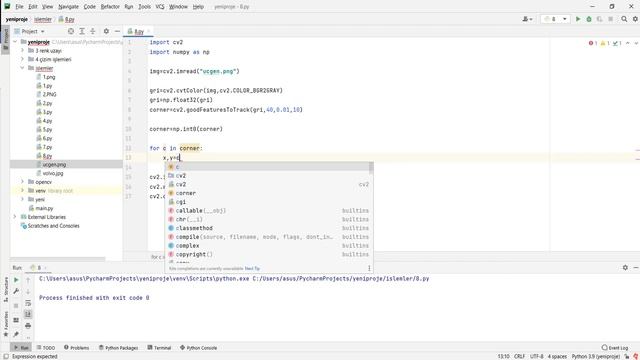Collapse all nodes in Project panel
This screenshot has width=640, height=360.
point(93,31)
